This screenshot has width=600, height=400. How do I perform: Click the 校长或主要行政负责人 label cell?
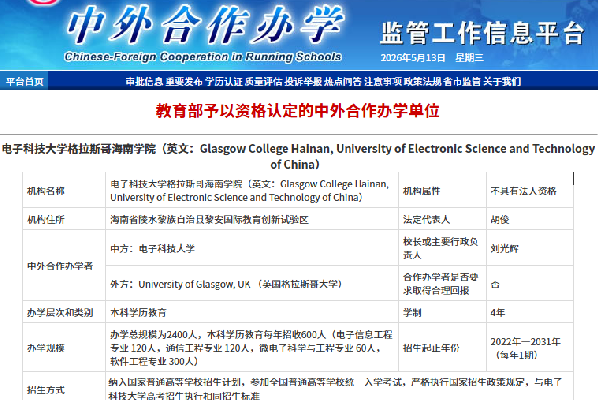pos(440,248)
